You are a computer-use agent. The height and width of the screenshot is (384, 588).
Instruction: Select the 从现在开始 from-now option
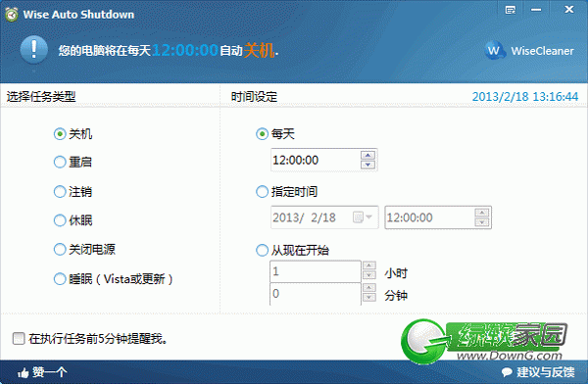(262, 250)
